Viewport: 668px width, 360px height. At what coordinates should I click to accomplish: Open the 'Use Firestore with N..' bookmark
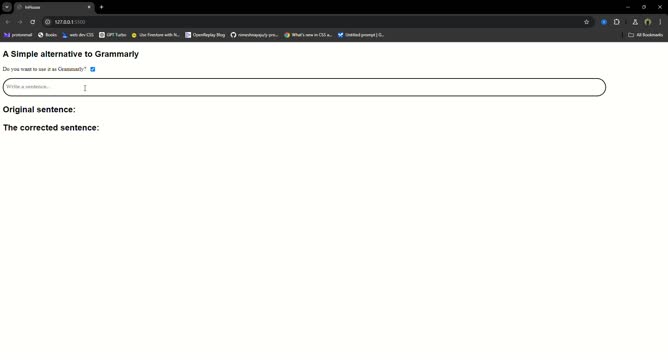pos(155,35)
